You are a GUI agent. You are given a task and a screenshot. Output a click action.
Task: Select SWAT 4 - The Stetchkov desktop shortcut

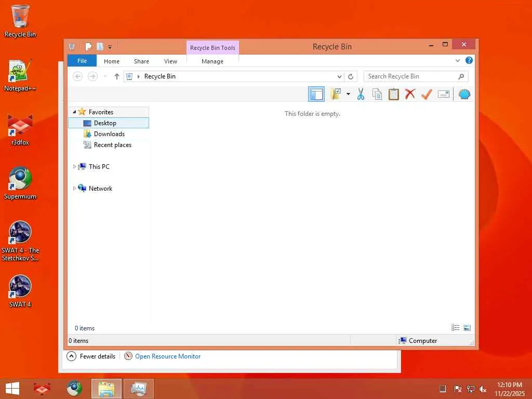click(x=20, y=241)
